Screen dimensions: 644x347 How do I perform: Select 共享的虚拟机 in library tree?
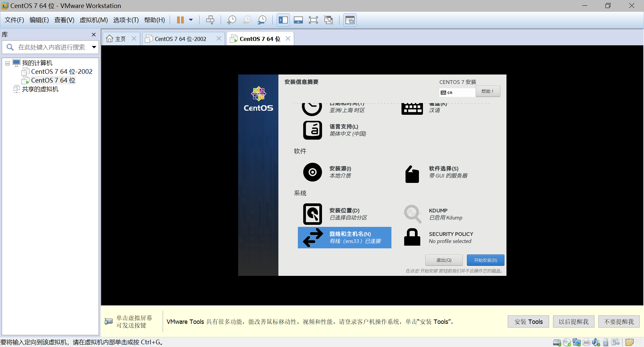click(x=40, y=89)
